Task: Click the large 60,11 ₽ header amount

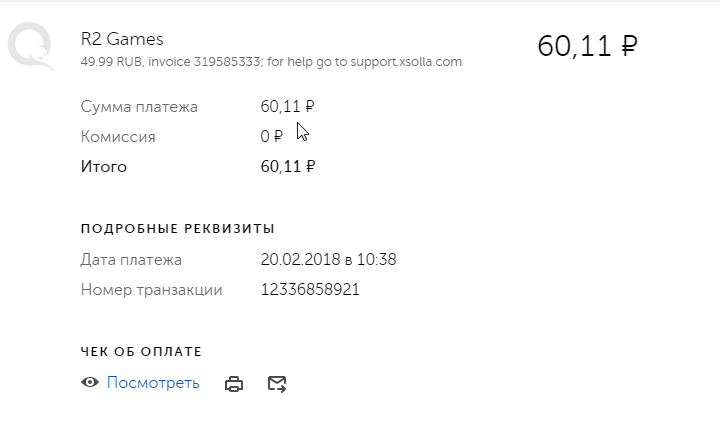Action: (x=587, y=46)
